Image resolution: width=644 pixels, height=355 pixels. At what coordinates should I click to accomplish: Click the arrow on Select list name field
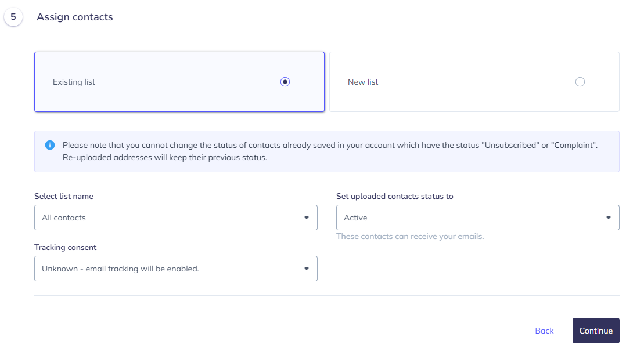coord(307,218)
